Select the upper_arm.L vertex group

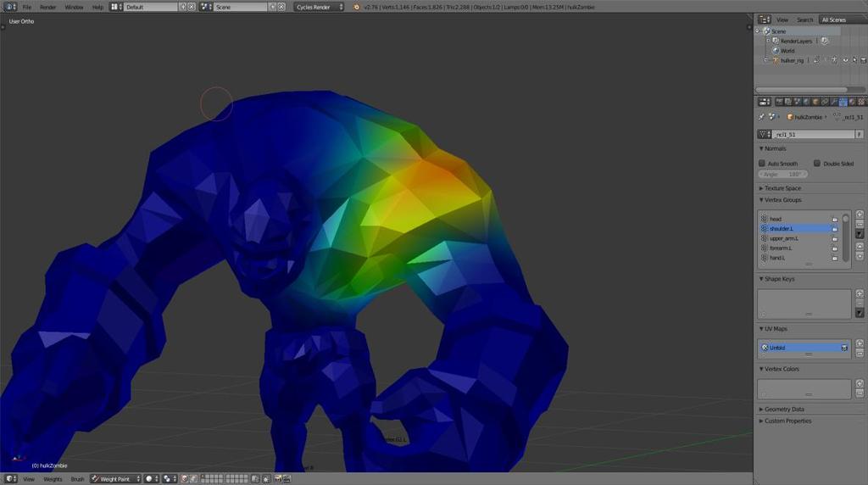click(800, 238)
